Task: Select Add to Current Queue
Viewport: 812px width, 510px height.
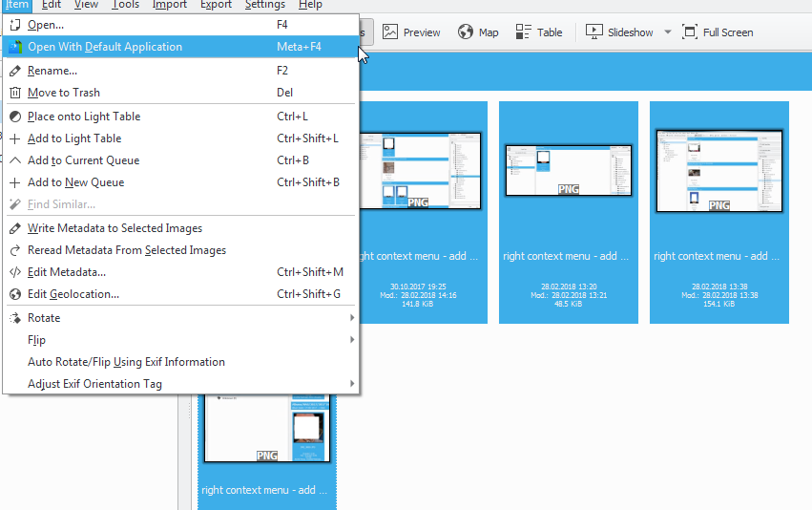Action: (x=83, y=160)
